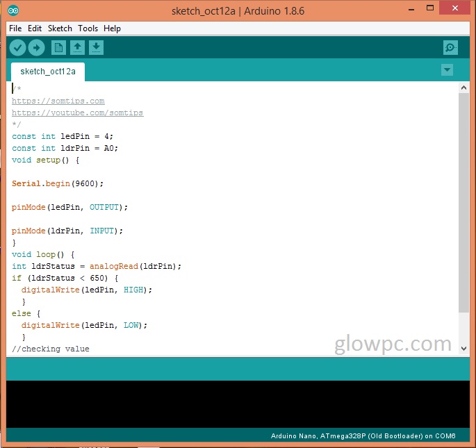This screenshot has height=448, width=476.
Task: Open the Edit menu
Action: click(x=35, y=28)
